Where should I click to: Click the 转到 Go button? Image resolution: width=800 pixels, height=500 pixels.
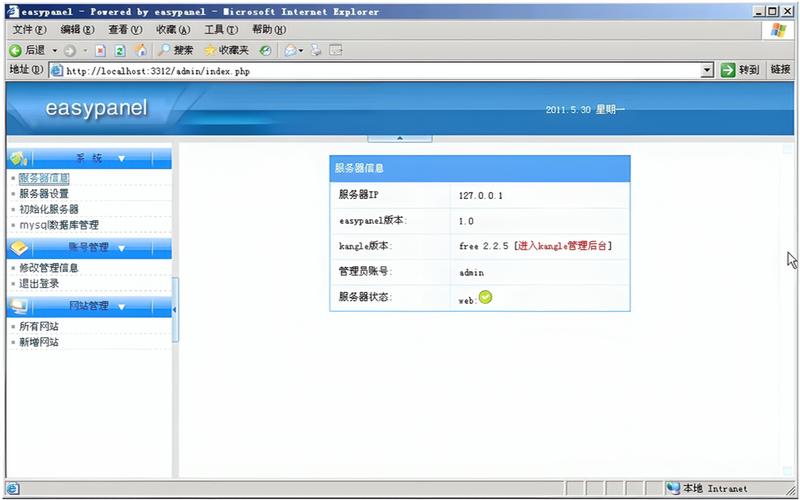click(740, 70)
